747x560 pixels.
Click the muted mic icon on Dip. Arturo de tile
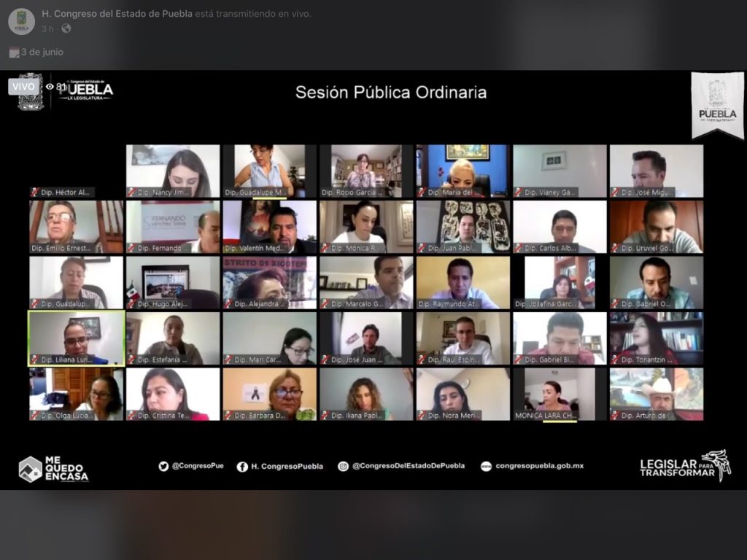pyautogui.click(x=615, y=416)
